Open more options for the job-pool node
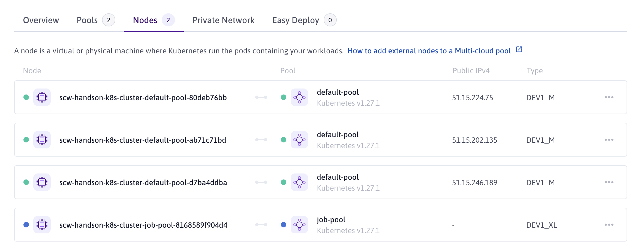This screenshot has width=644, height=250. (x=609, y=225)
